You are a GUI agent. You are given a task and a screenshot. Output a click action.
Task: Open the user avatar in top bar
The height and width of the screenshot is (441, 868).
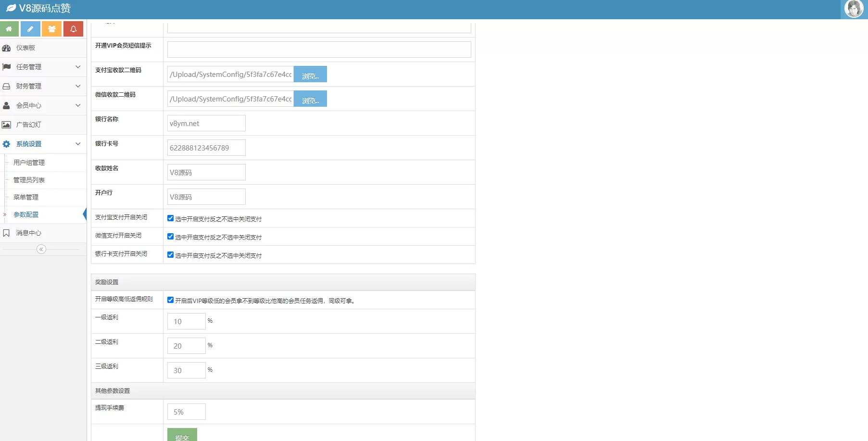point(854,9)
